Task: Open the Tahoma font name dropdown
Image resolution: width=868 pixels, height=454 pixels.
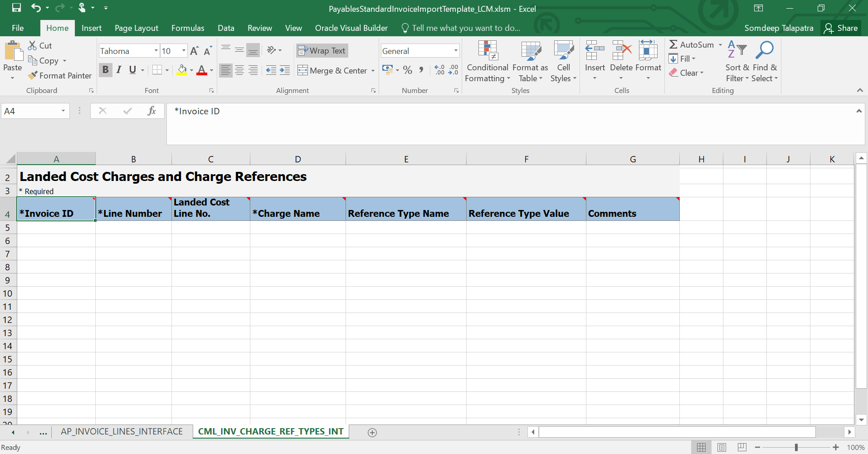Action: point(156,51)
